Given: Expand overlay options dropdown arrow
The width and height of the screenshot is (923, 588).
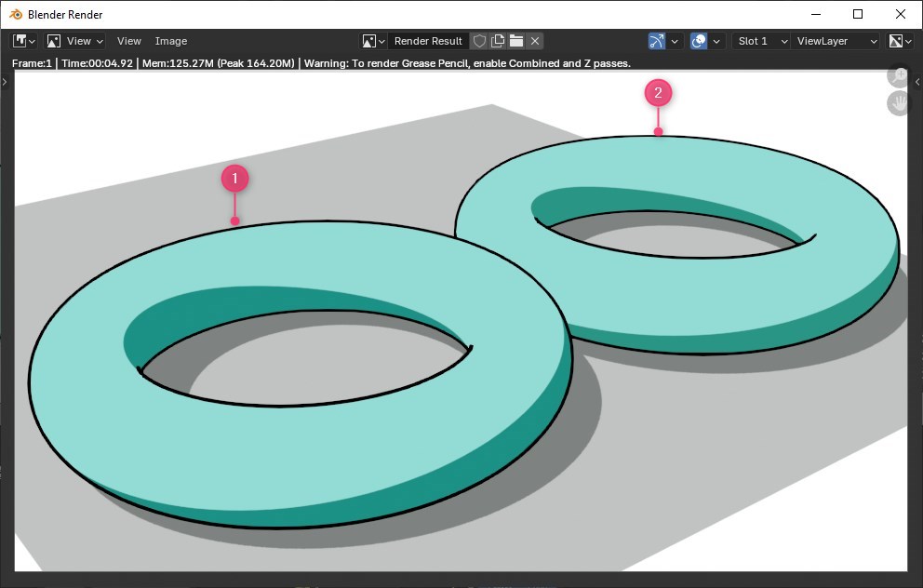Looking at the screenshot, I should [716, 41].
